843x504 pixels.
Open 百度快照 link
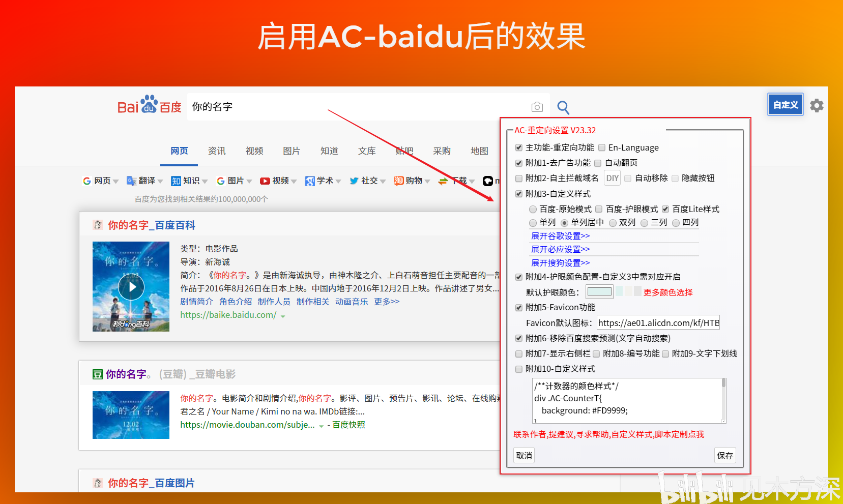(348, 425)
